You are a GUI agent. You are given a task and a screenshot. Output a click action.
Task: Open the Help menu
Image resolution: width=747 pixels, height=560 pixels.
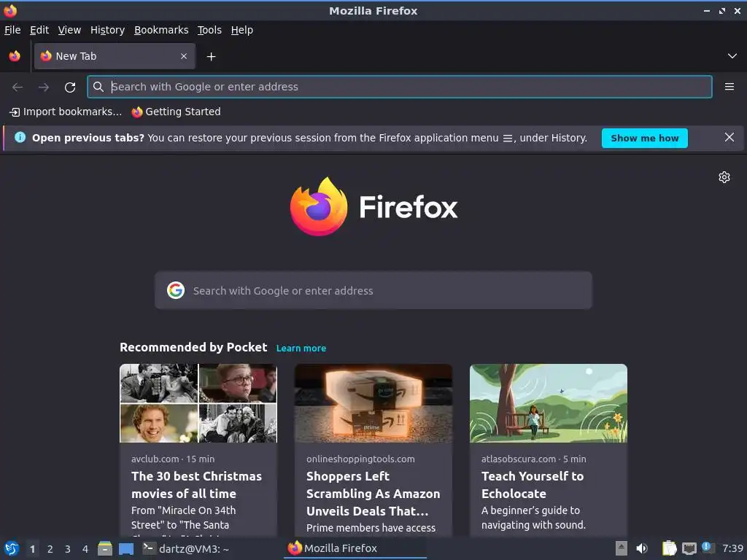tap(242, 30)
